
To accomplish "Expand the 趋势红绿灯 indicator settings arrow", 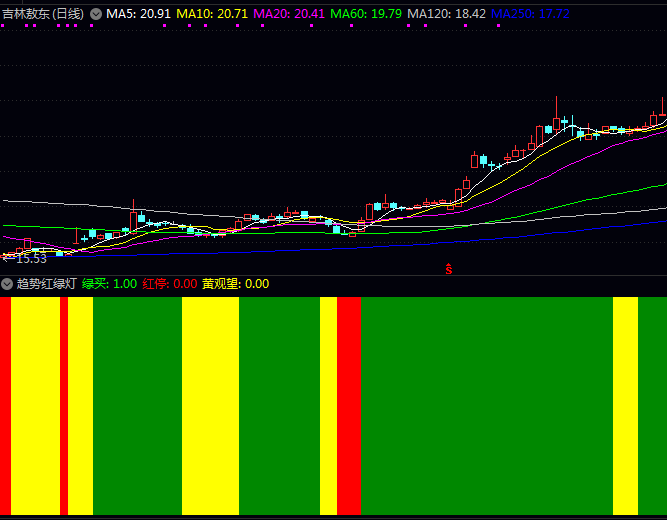I will [8, 284].
